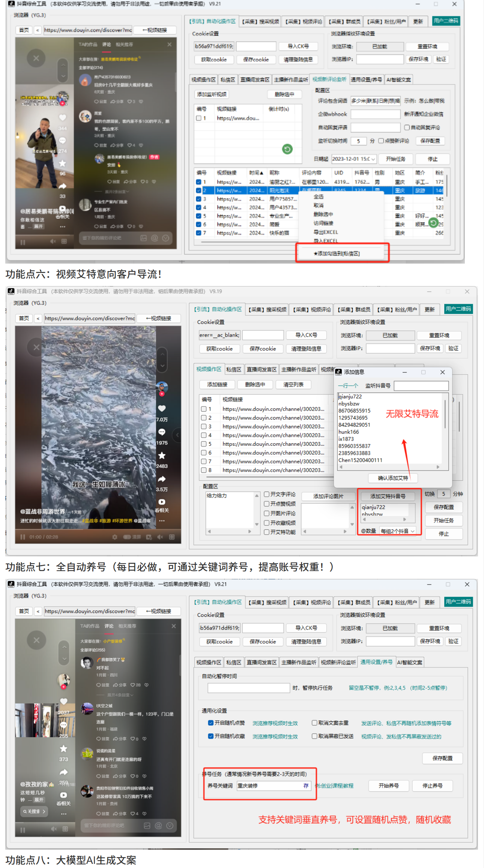Choose 全选 from the context menu
Screen dimensions: 484x868
point(319,196)
